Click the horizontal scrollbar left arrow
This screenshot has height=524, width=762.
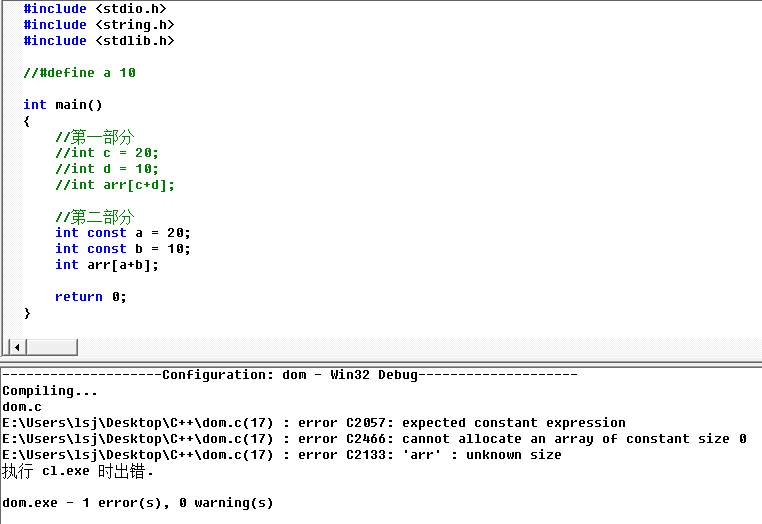point(17,348)
